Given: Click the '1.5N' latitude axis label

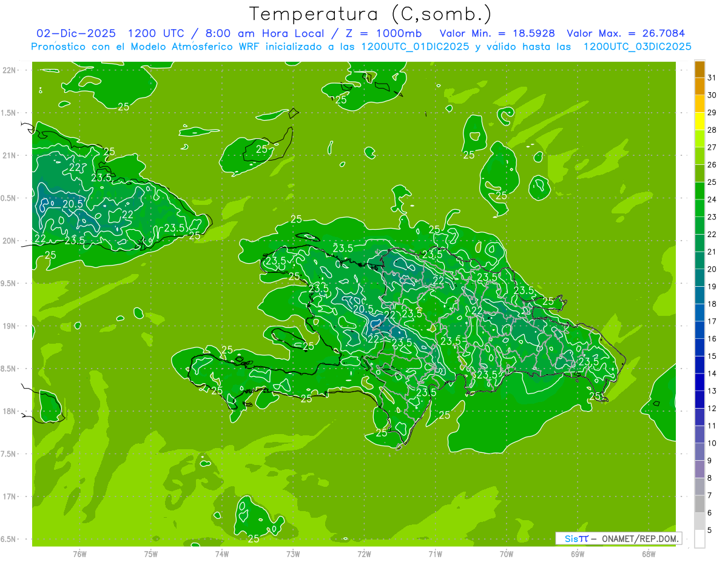Looking at the screenshot, I should coord(9,113).
